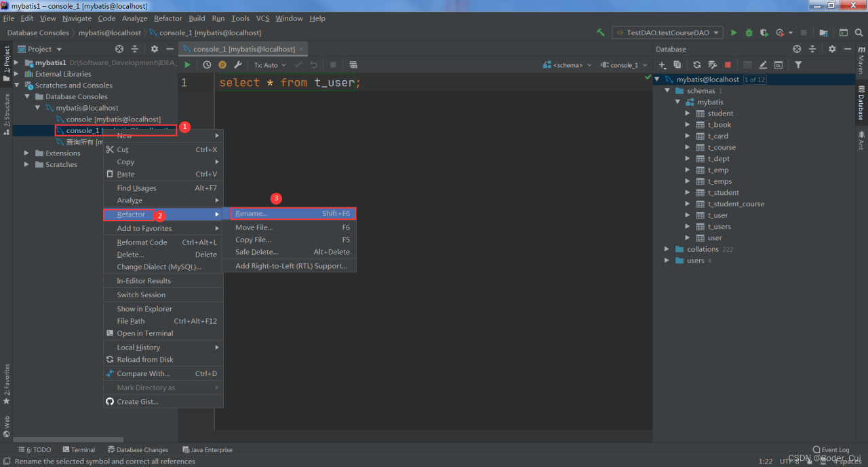The height and width of the screenshot is (467, 868).
Task: Click Create Gist... entry
Action: coord(163,402)
